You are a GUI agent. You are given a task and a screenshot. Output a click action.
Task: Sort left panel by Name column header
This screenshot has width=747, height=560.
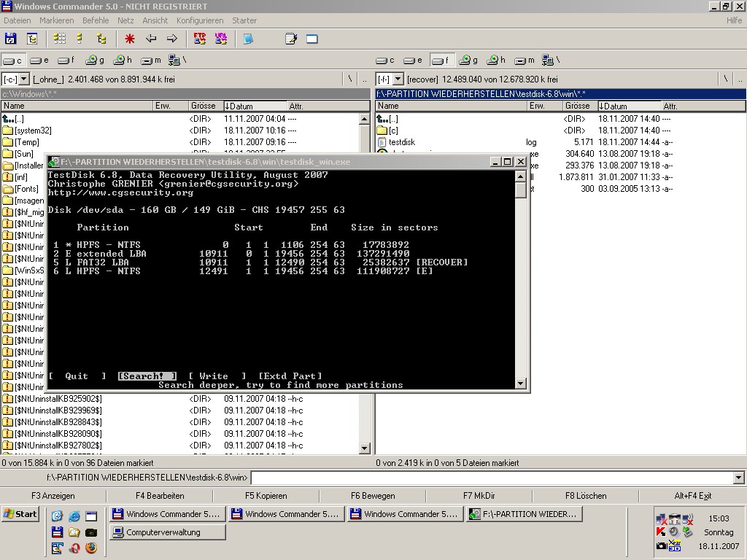click(x=77, y=106)
